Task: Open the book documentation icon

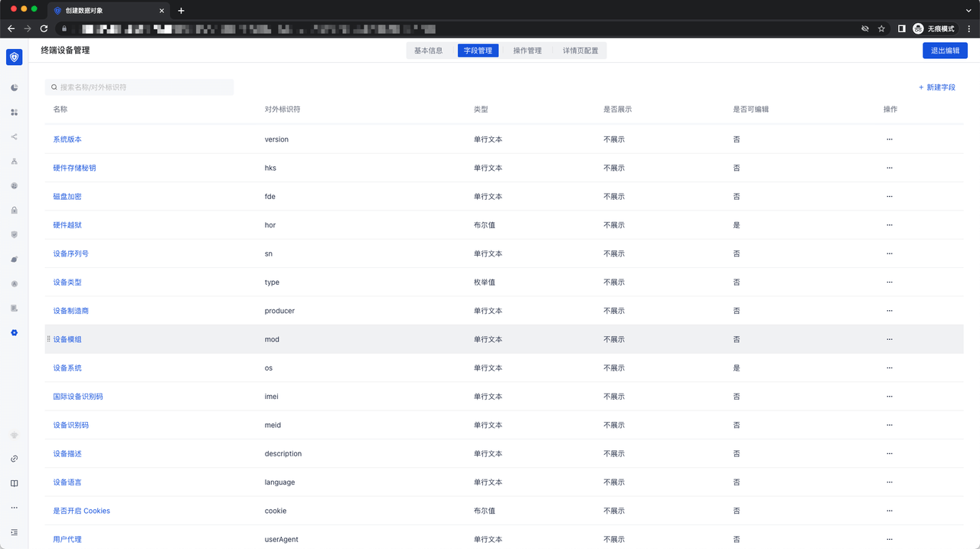Action: [x=14, y=483]
